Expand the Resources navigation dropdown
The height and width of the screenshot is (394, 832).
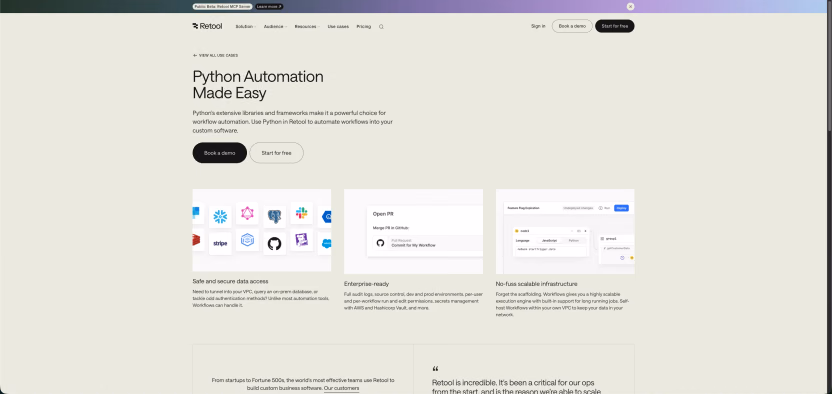click(x=307, y=27)
